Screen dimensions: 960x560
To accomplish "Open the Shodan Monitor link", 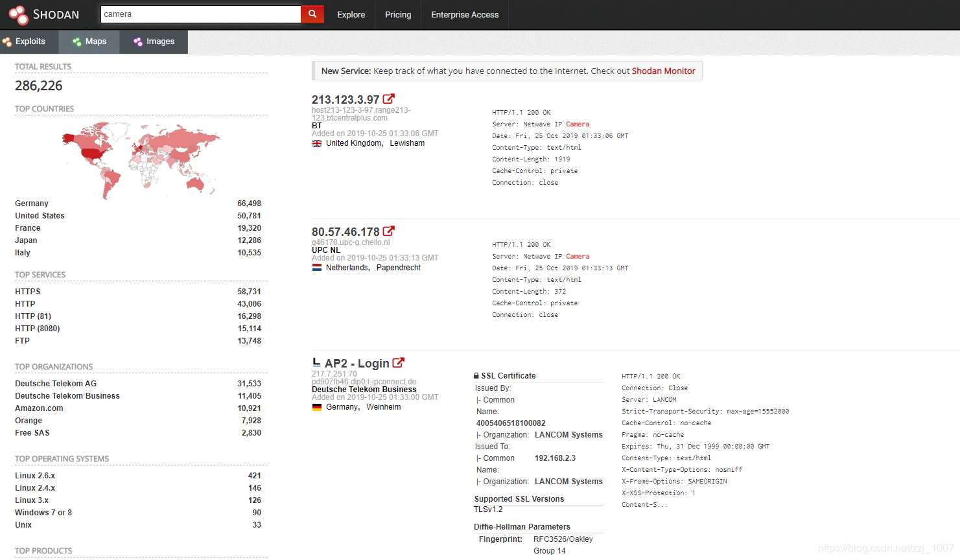I will tap(663, 71).
